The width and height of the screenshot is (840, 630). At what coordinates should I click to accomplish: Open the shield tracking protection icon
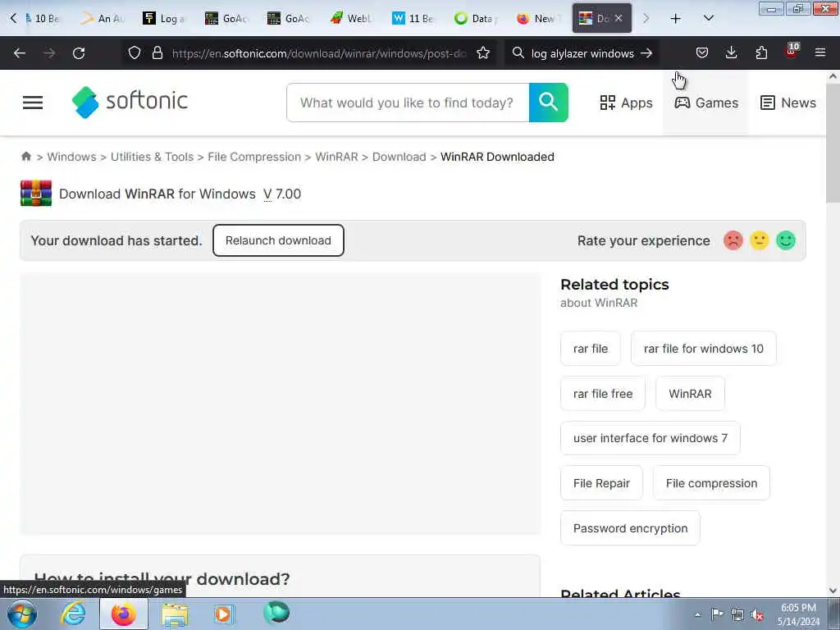tap(135, 53)
